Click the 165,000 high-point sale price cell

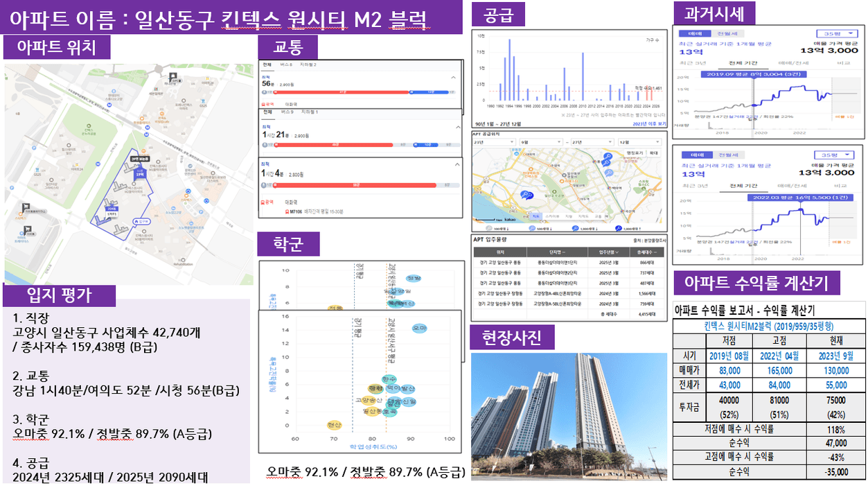[x=779, y=371]
